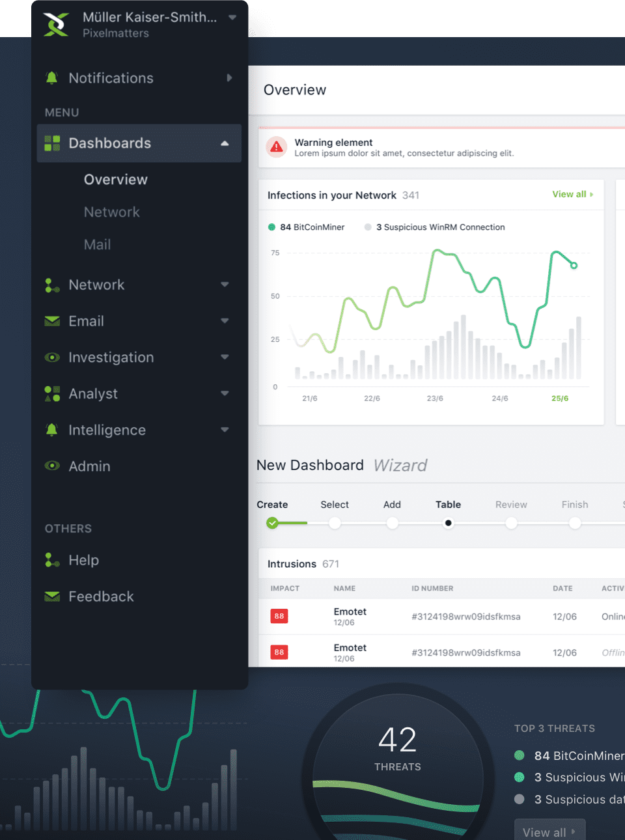The width and height of the screenshot is (625, 840).
Task: Click the Analyst sidebar icon
Action: (51, 393)
